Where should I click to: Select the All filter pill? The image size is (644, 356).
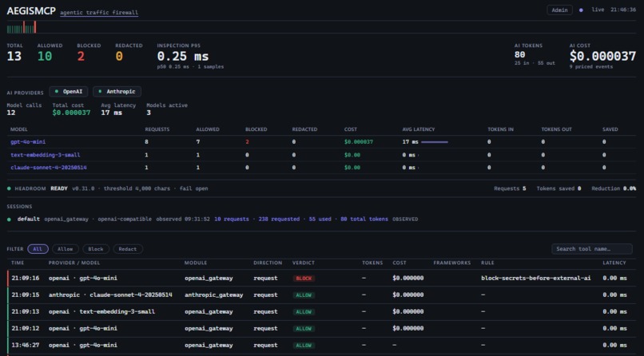pyautogui.click(x=38, y=249)
